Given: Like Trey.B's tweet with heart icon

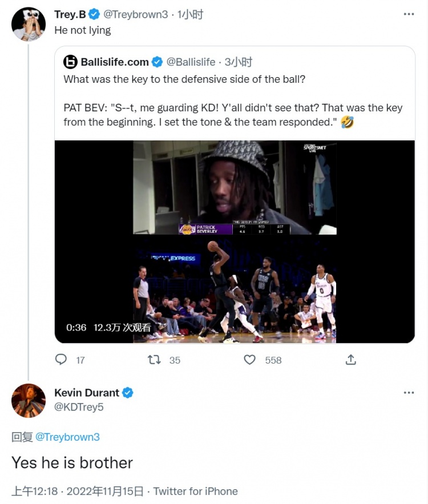Looking at the screenshot, I should click(249, 360).
